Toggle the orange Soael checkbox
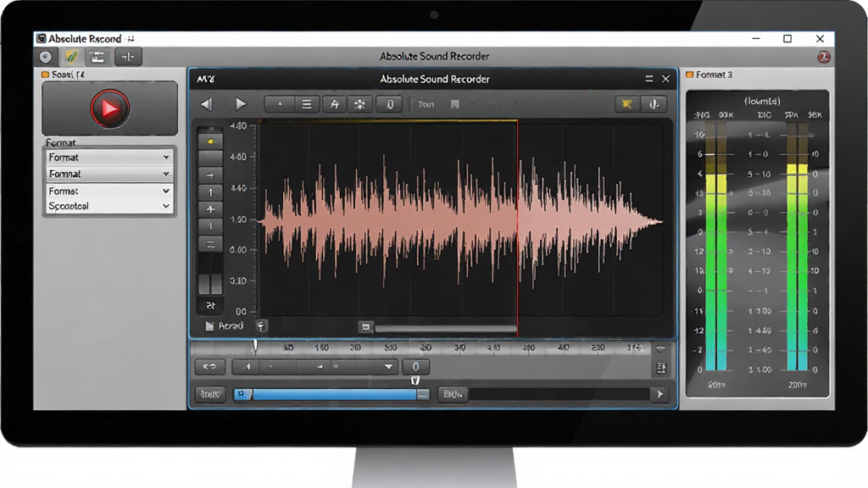Image resolution: width=868 pixels, height=488 pixels. 46,75
